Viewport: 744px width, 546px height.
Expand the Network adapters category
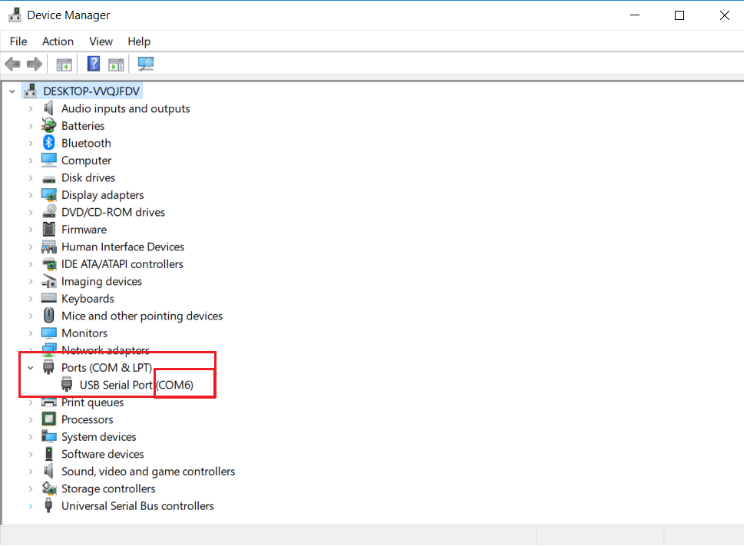30,350
